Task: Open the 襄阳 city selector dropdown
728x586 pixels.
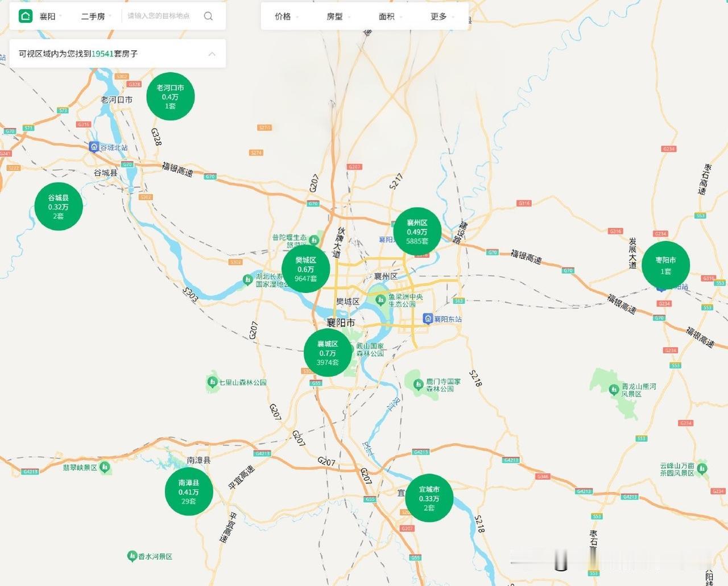Action: pyautogui.click(x=51, y=16)
